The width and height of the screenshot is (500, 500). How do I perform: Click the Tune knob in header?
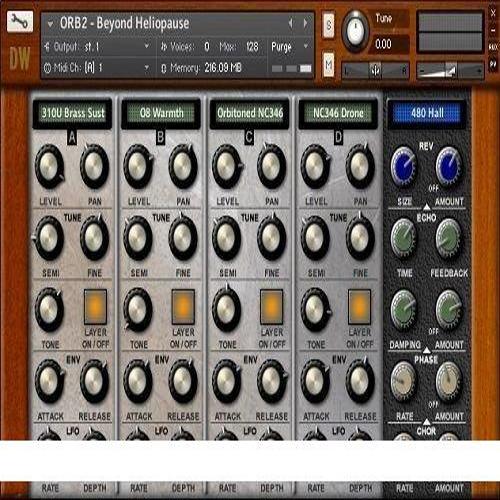coord(355,31)
